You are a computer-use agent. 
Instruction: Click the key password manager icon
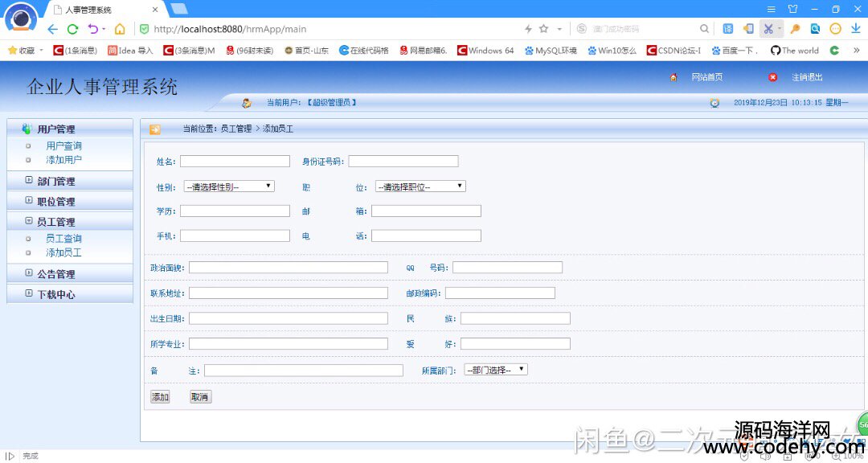[795, 29]
